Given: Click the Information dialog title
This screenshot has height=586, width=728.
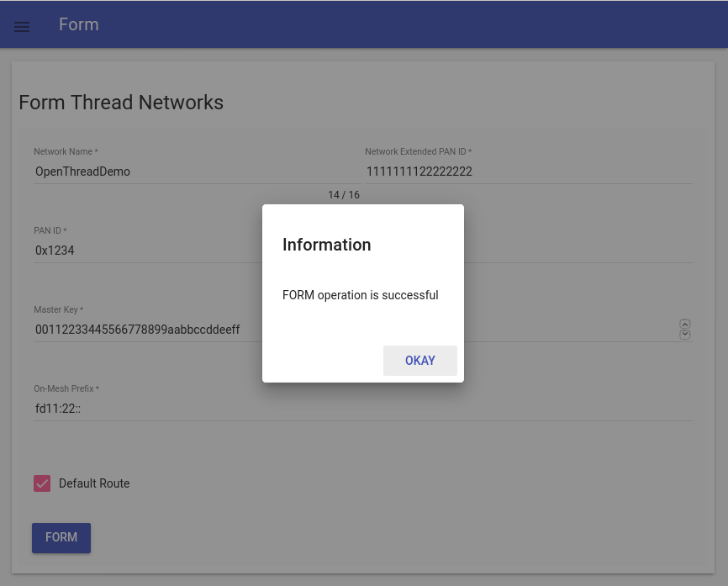Looking at the screenshot, I should click(x=326, y=245).
